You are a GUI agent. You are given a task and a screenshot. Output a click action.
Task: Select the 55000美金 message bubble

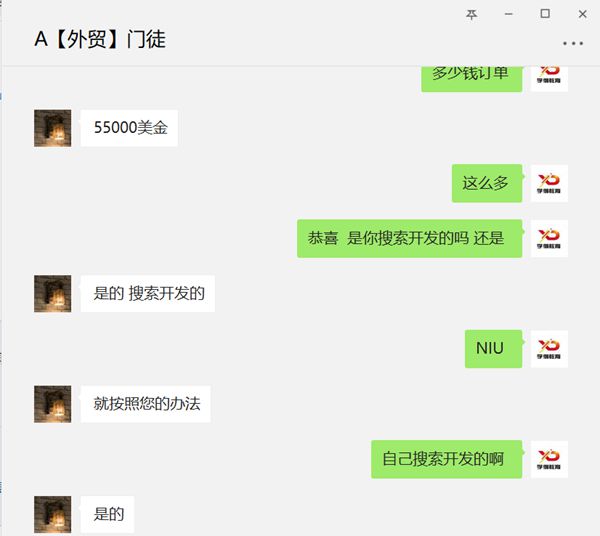click(129, 128)
